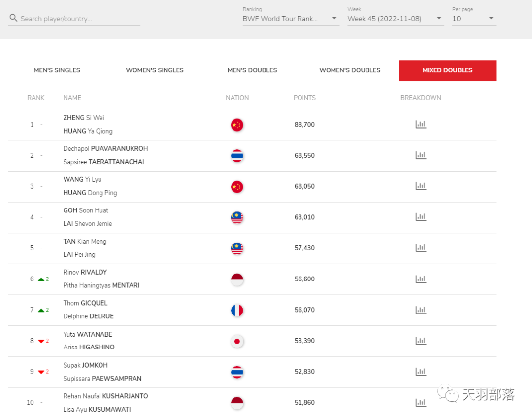Screen dimensions: 532x418
Task: Click China flag icon in rank 1 row
Action: [x=237, y=125]
